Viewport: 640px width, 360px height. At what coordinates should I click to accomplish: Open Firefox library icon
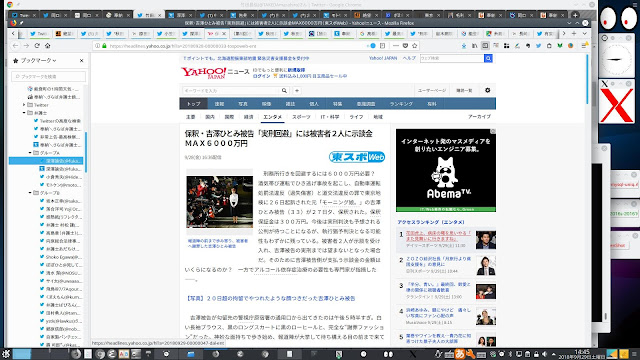pos(474,46)
